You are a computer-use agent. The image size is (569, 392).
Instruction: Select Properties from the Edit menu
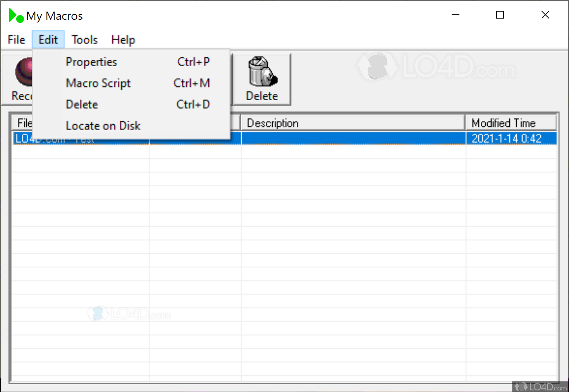(x=91, y=62)
